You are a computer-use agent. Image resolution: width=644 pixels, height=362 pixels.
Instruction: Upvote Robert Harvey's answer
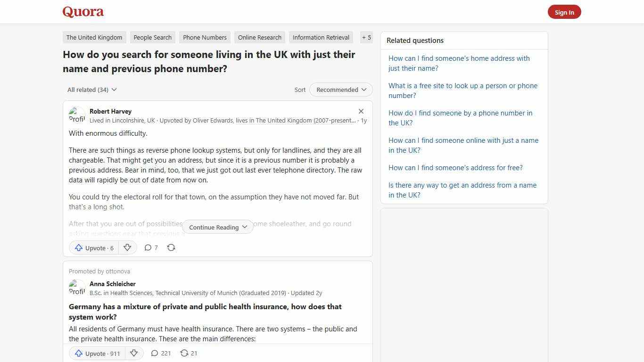click(x=93, y=247)
